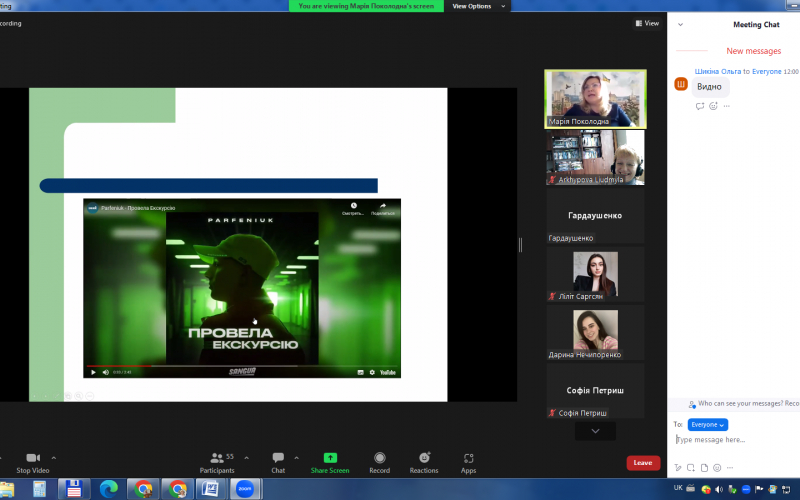
Task: Click the YouTube video progress bar
Action: click(242, 366)
